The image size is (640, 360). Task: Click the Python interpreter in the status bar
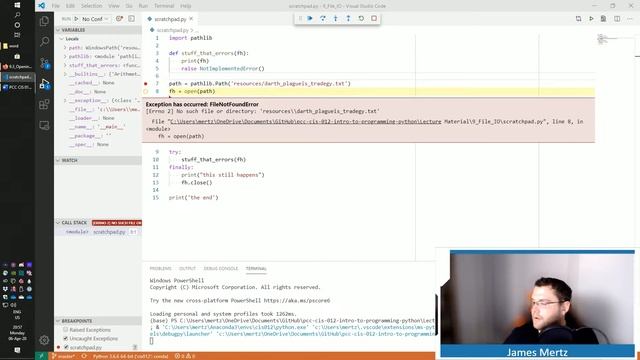(x=130, y=356)
